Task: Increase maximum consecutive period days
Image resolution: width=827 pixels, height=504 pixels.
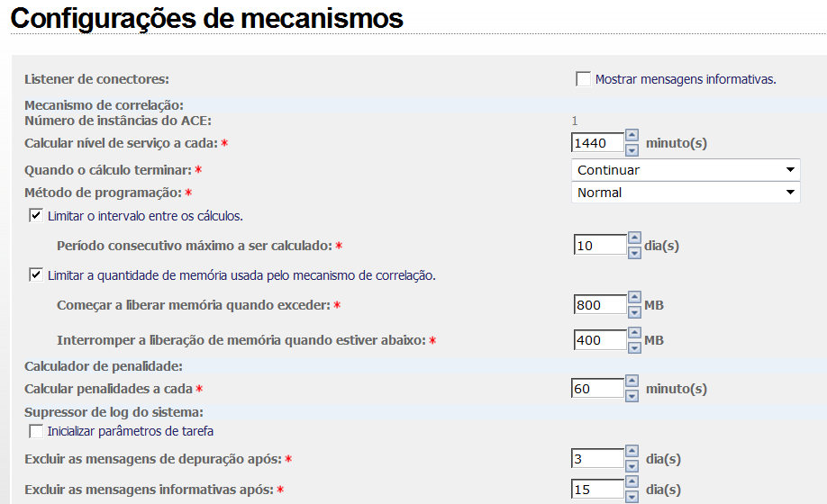Action: point(634,240)
